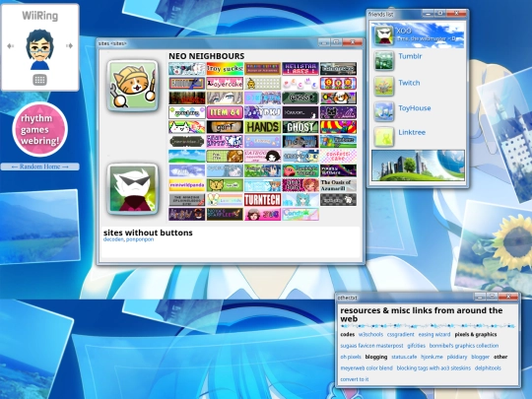The height and width of the screenshot is (399, 532).
Task: Click the hard-hat cat avatar icon
Action: pos(133,86)
